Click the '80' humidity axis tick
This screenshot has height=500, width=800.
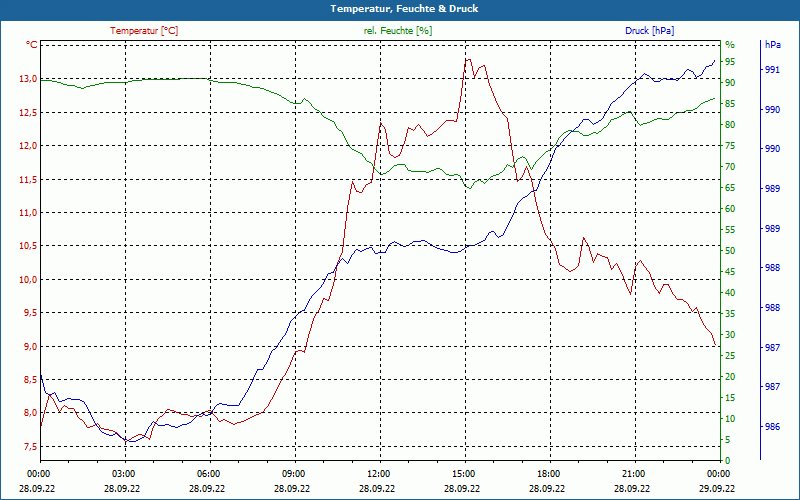(730, 124)
